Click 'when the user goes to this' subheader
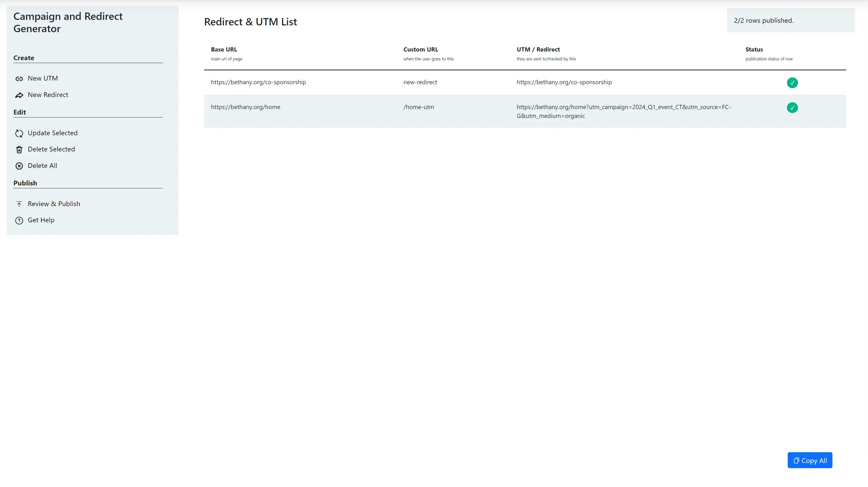 click(429, 59)
